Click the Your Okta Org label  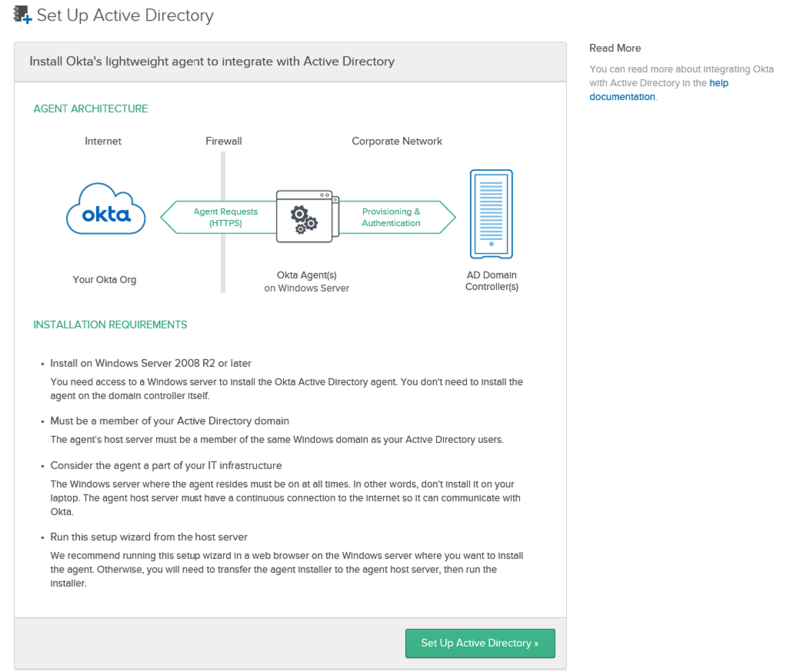(105, 279)
